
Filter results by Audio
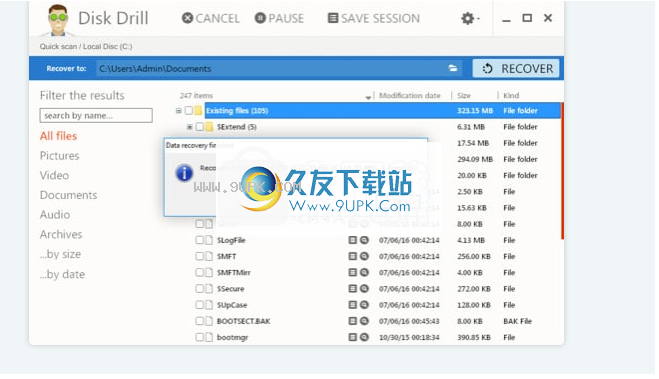click(x=55, y=215)
